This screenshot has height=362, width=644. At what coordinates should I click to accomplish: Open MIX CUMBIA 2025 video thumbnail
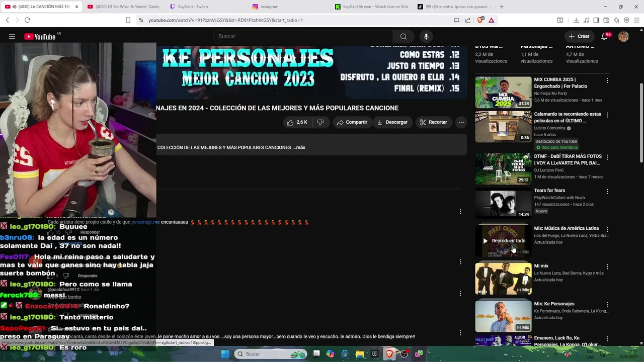[x=503, y=93]
